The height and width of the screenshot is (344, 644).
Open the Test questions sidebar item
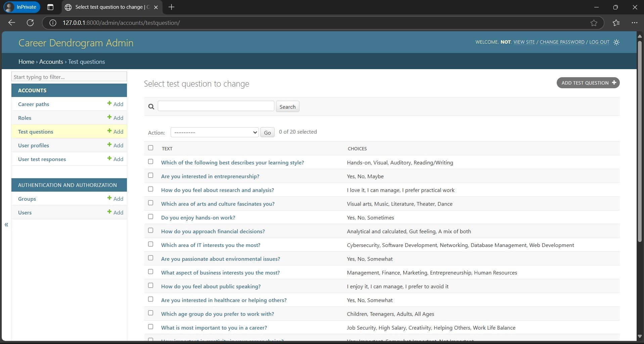pos(36,132)
